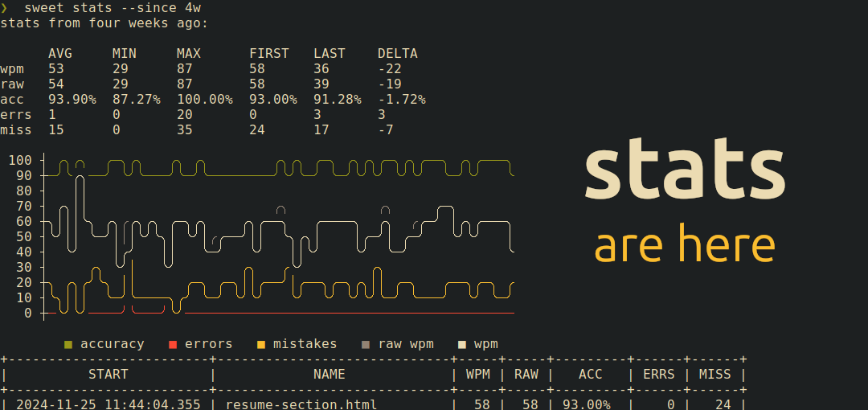Click the gray raw wpm legend square
Screen dimensions: 868x410
pos(366,345)
